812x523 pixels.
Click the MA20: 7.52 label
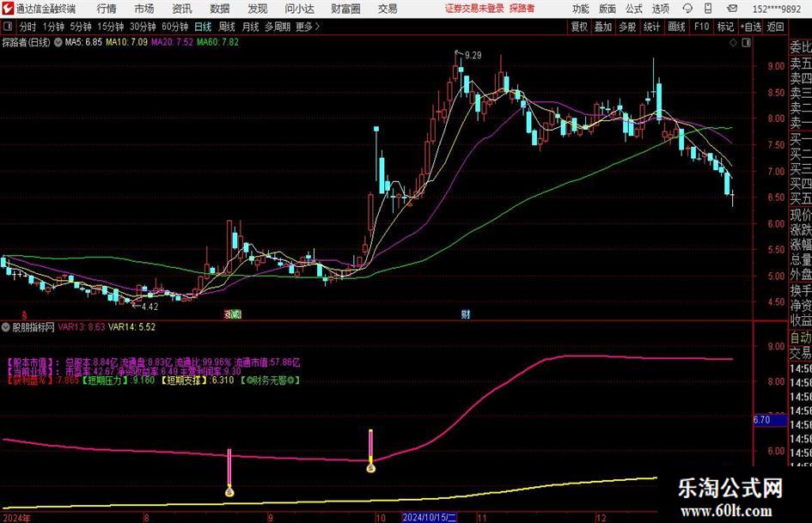tap(172, 42)
